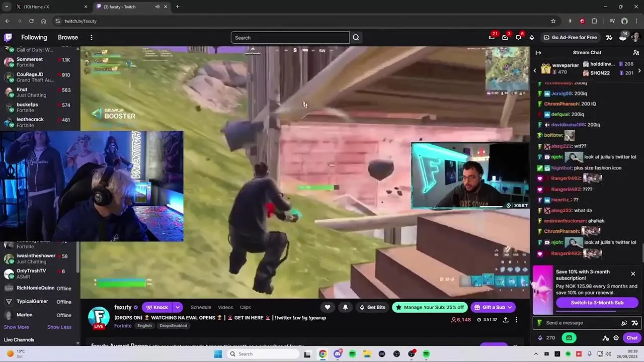Toggle the notification bell for faxuty
The height and width of the screenshot is (362, 644).
345,307
